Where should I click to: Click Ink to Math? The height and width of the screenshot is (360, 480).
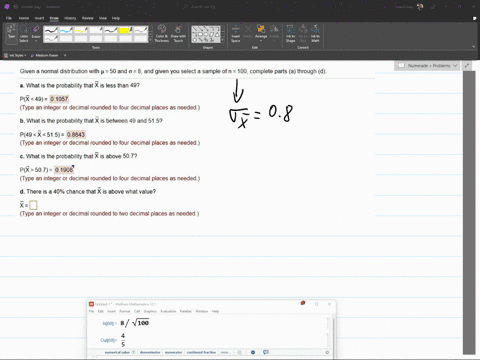(315, 34)
